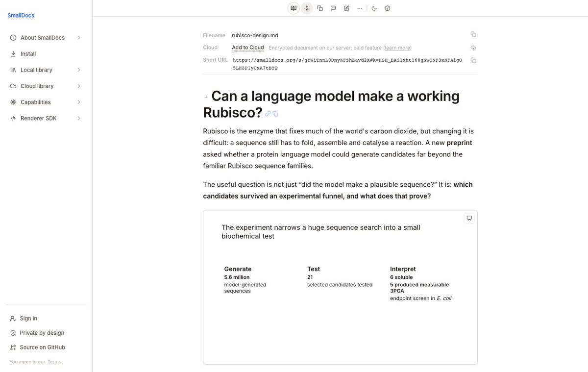Click the 'Filename' field label
The width and height of the screenshot is (588, 372).
coord(214,35)
